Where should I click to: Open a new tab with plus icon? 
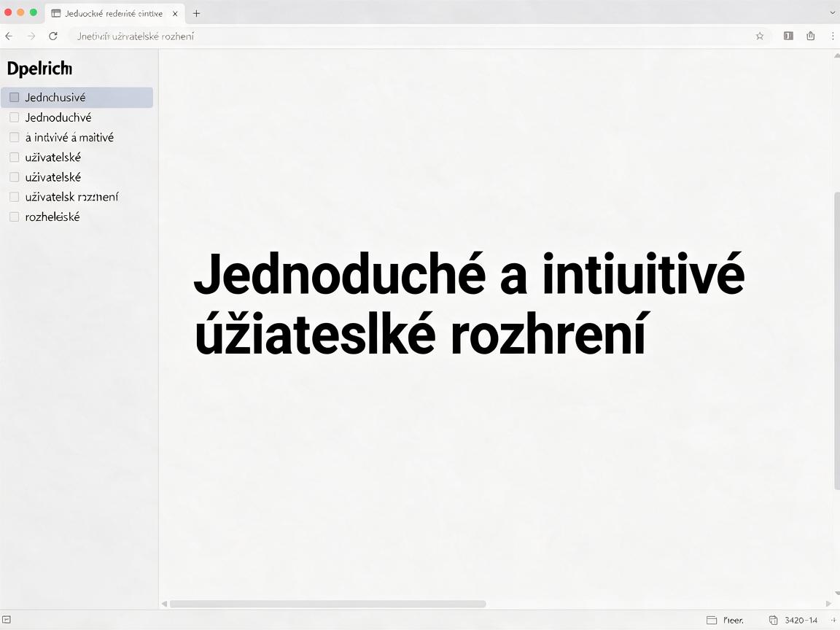(x=197, y=13)
